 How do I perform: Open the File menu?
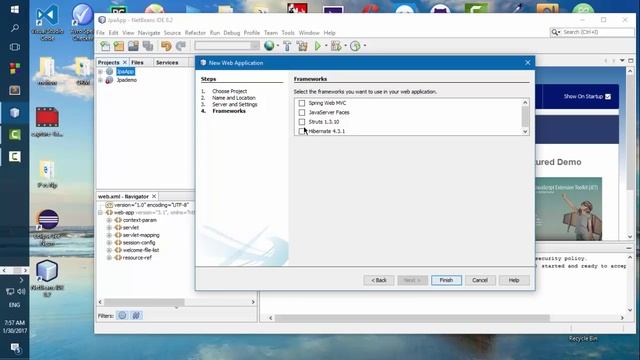(101, 33)
